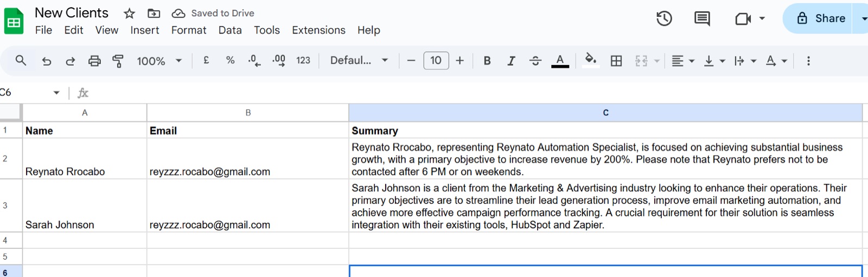Expand merge cells options arrow
The width and height of the screenshot is (868, 277).
click(657, 61)
